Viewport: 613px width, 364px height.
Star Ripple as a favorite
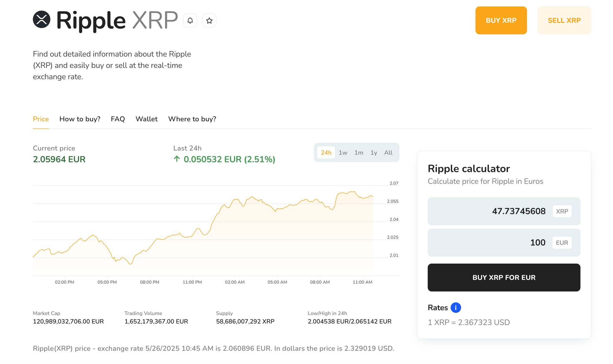coord(209,20)
